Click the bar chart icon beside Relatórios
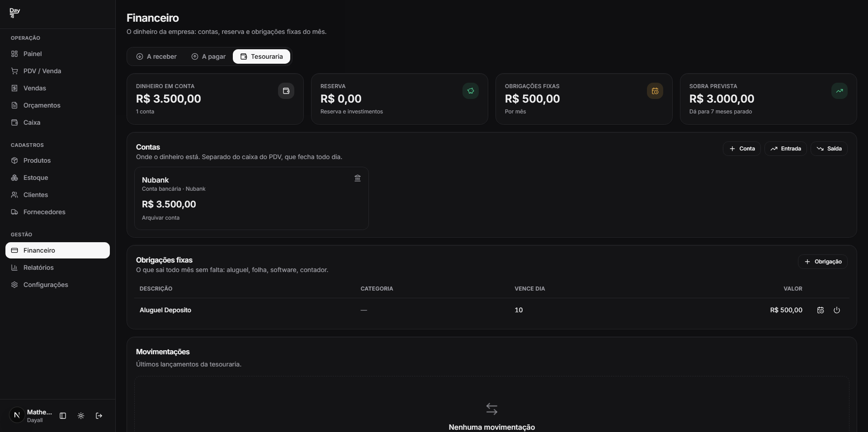This screenshot has width=868, height=432. [14, 268]
